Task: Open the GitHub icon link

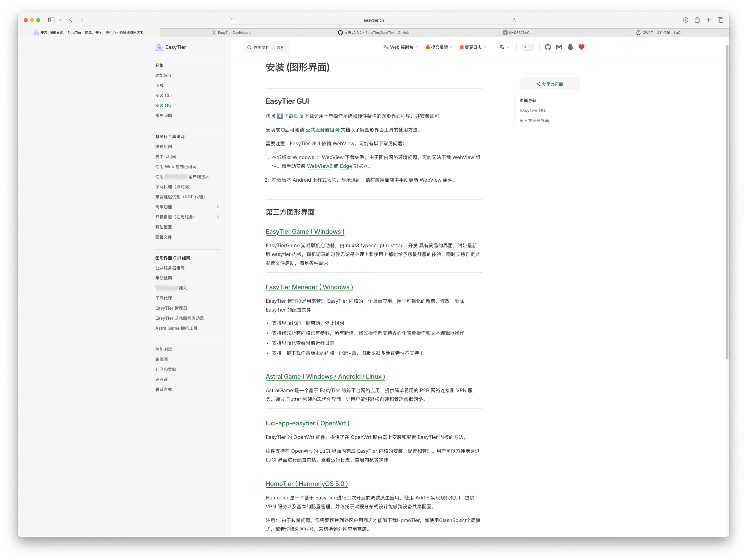Action: click(x=547, y=47)
